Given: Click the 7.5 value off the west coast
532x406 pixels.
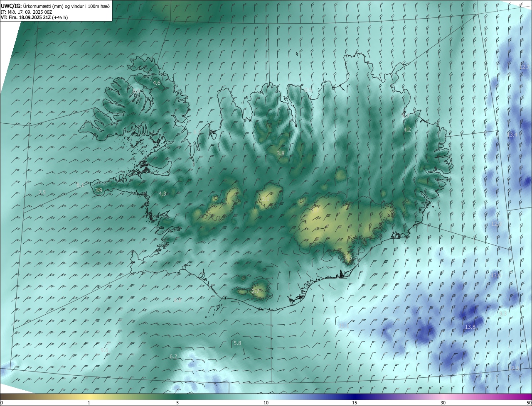Looking at the screenshot, I should 42,192.
